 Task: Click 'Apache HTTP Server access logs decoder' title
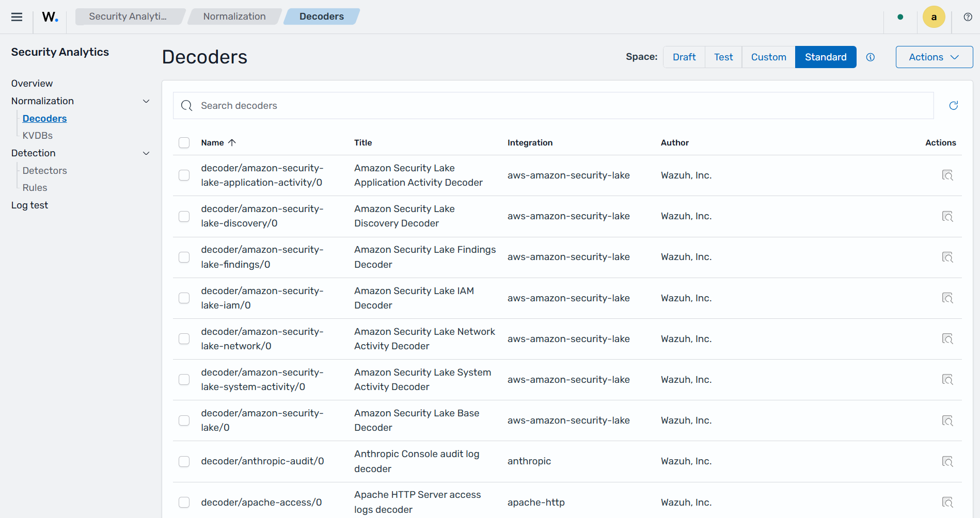418,503
